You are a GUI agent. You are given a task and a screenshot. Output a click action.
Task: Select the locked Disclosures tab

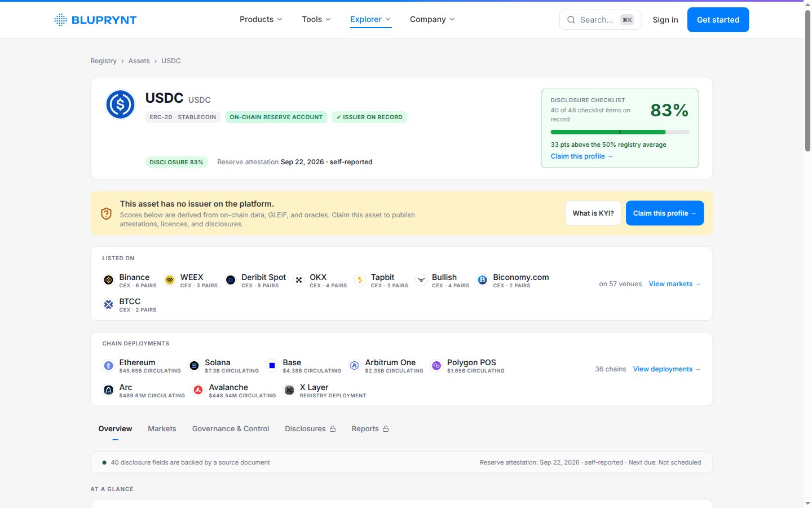[x=310, y=429]
